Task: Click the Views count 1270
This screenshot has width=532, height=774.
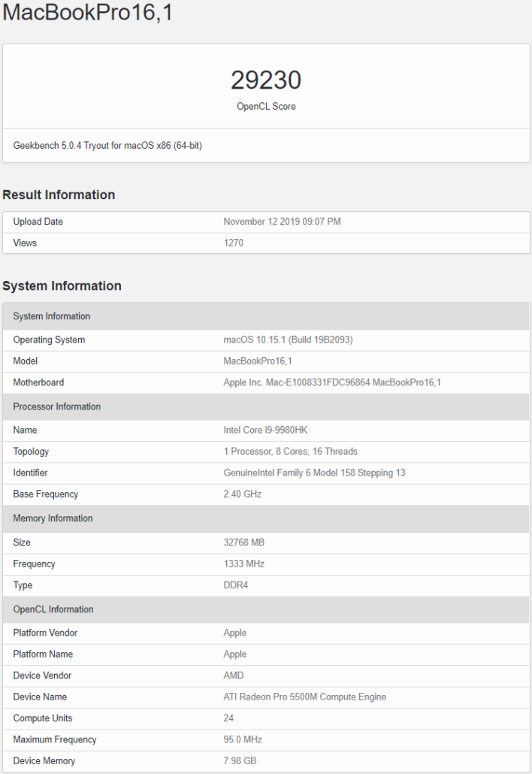Action: pos(234,243)
